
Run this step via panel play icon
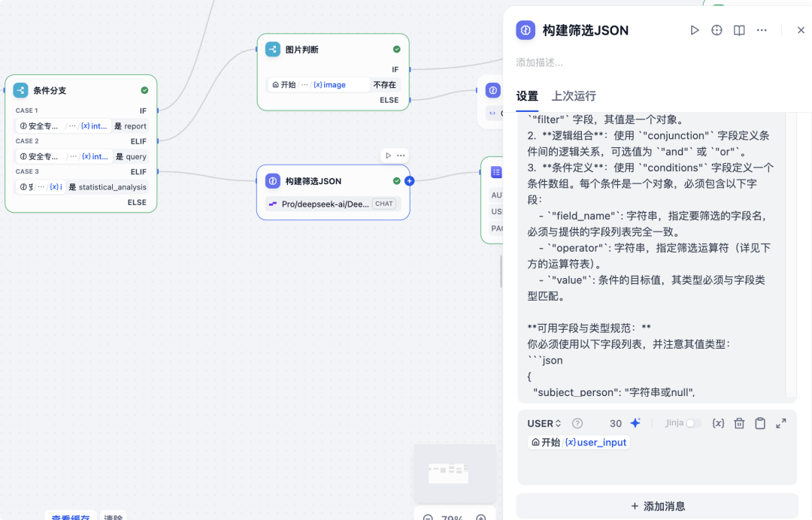(695, 31)
